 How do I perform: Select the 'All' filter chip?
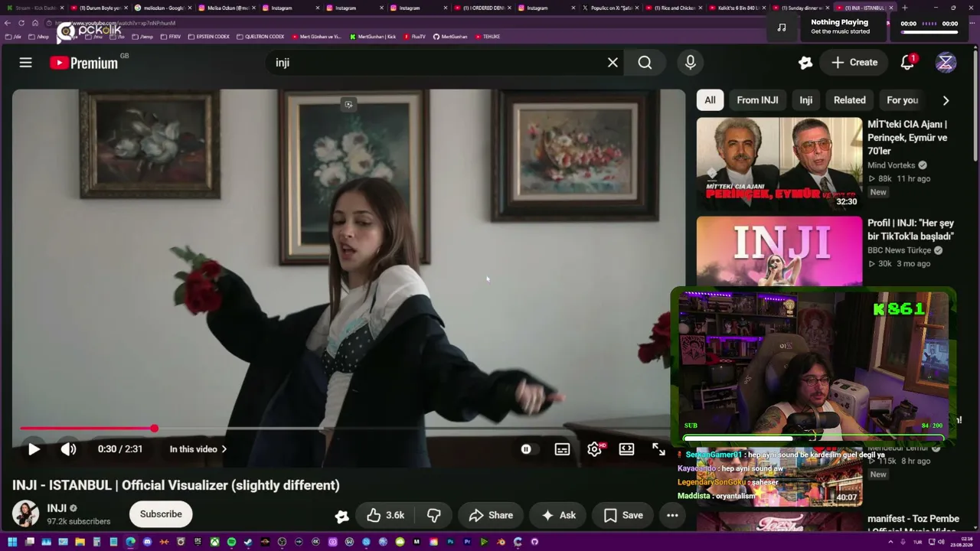(710, 100)
